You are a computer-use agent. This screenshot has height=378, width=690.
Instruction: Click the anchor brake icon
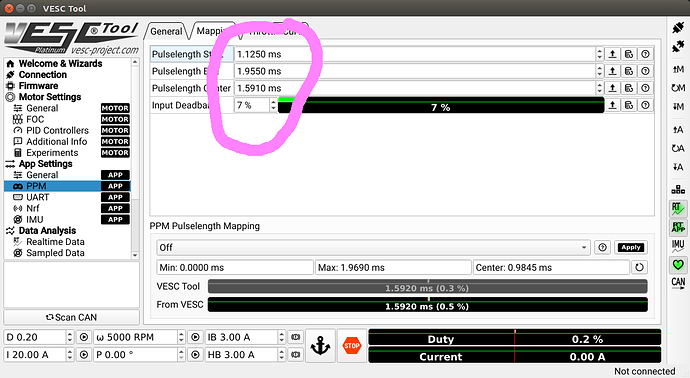320,346
